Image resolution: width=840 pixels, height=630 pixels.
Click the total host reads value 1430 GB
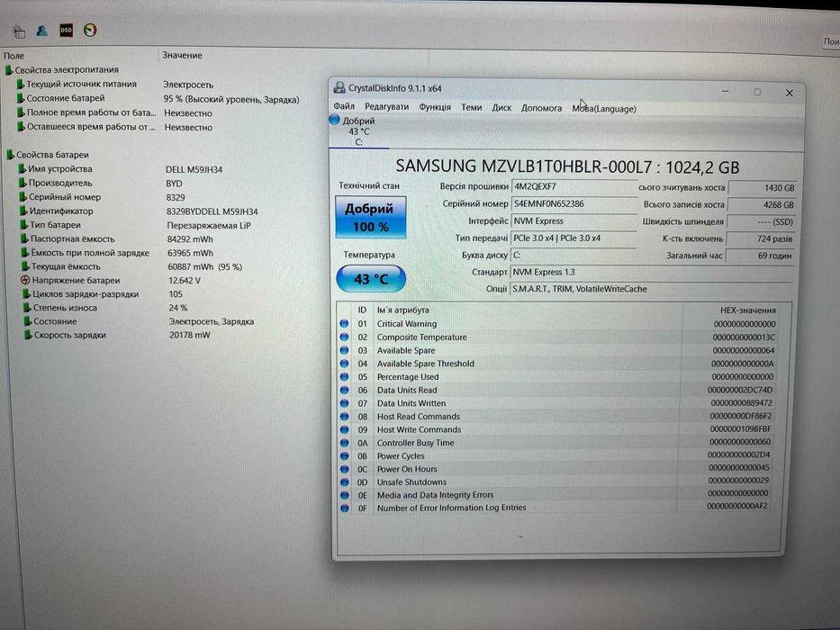tap(763, 188)
